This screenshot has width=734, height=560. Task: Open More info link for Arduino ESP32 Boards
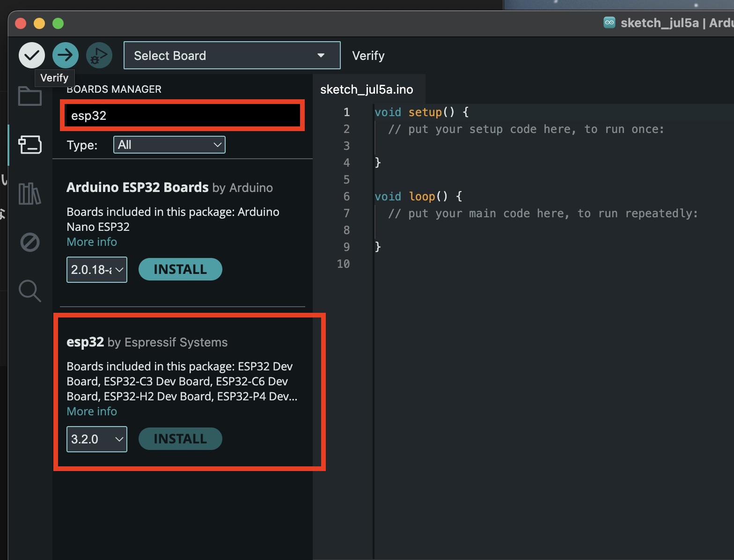(92, 242)
